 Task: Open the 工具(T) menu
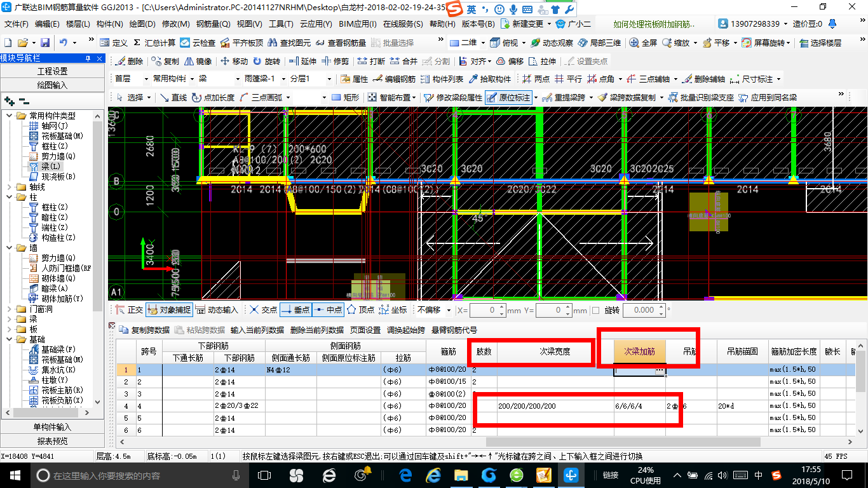pyautogui.click(x=281, y=24)
